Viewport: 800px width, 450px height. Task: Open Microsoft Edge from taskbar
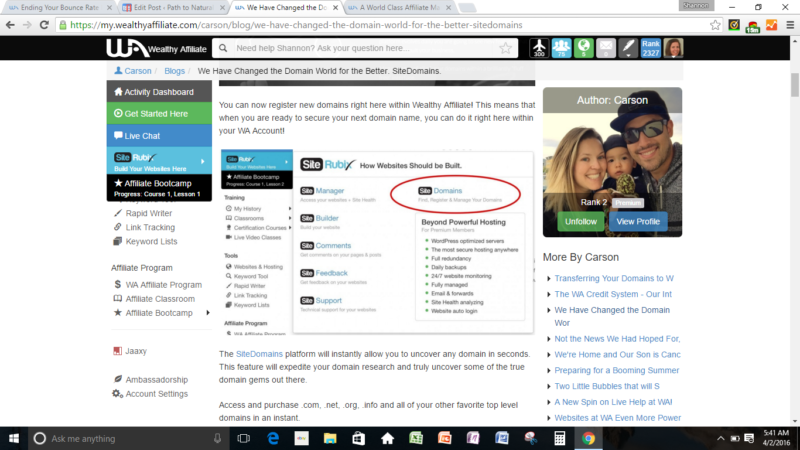273,438
